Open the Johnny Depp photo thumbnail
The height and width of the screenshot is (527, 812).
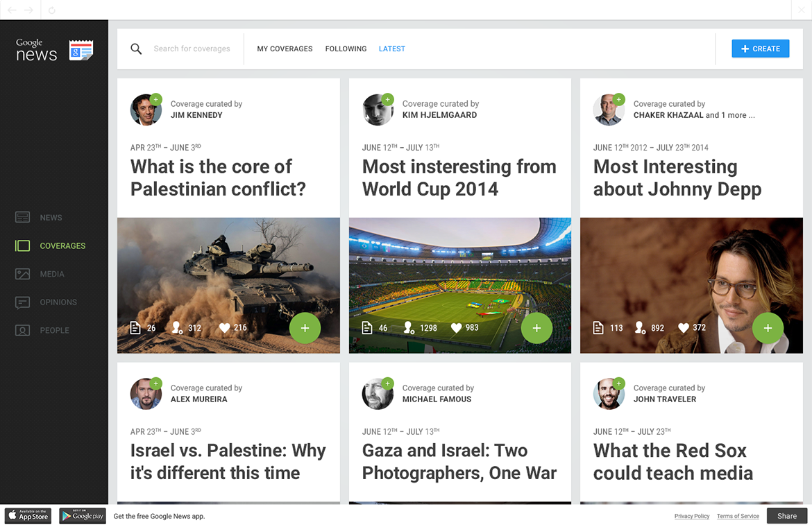pyautogui.click(x=691, y=286)
